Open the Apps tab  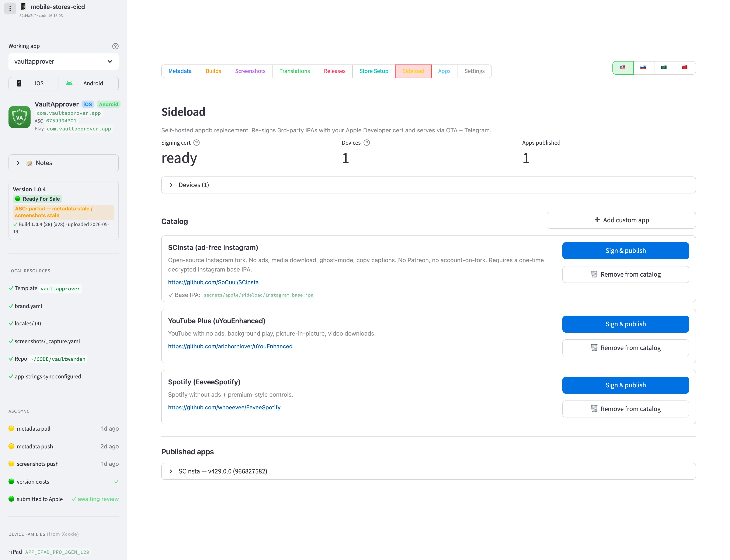point(444,71)
